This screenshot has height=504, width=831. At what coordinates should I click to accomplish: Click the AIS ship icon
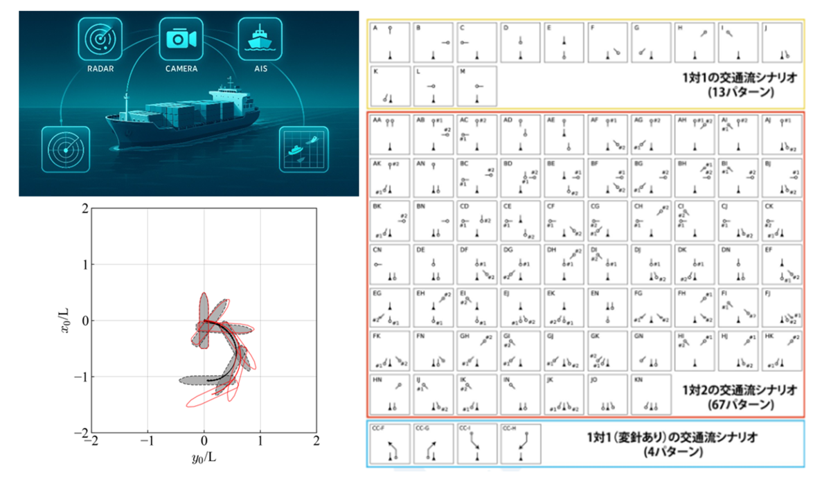260,39
